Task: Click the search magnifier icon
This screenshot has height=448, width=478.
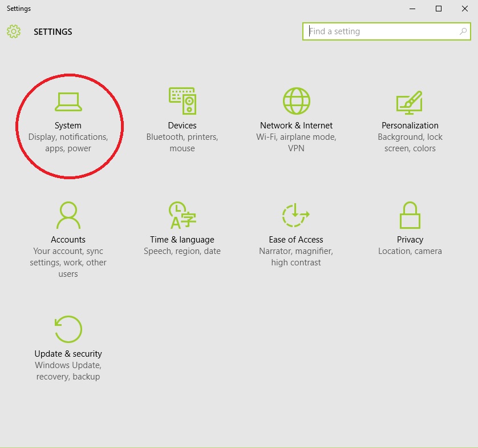Action: tap(463, 31)
